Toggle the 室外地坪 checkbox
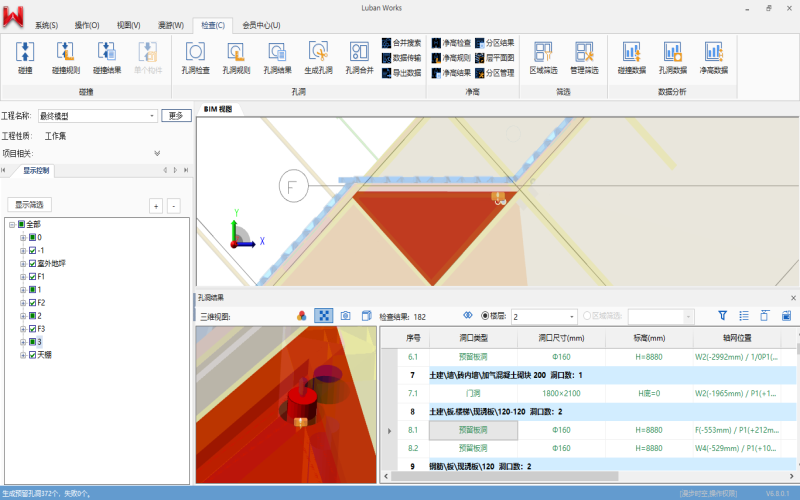The image size is (800, 500). 33,264
